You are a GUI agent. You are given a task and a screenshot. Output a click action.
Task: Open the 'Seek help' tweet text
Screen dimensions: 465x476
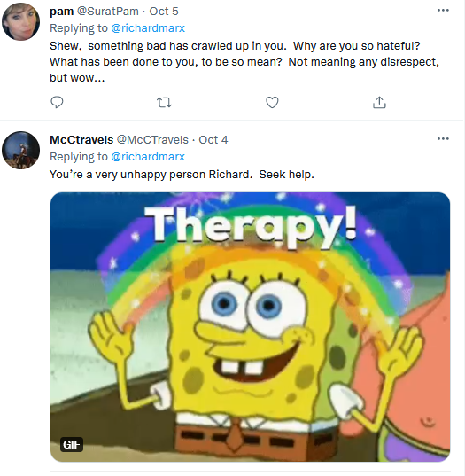tap(182, 175)
